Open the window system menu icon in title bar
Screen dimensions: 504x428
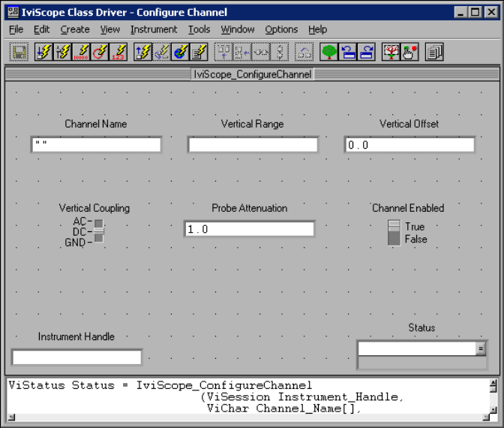click(13, 12)
